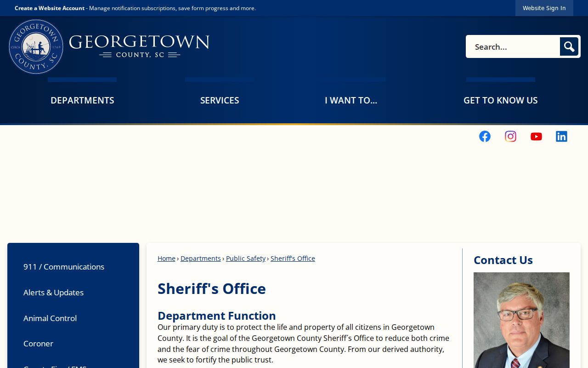
Task: Click the search magnifier button
Action: 569,46
